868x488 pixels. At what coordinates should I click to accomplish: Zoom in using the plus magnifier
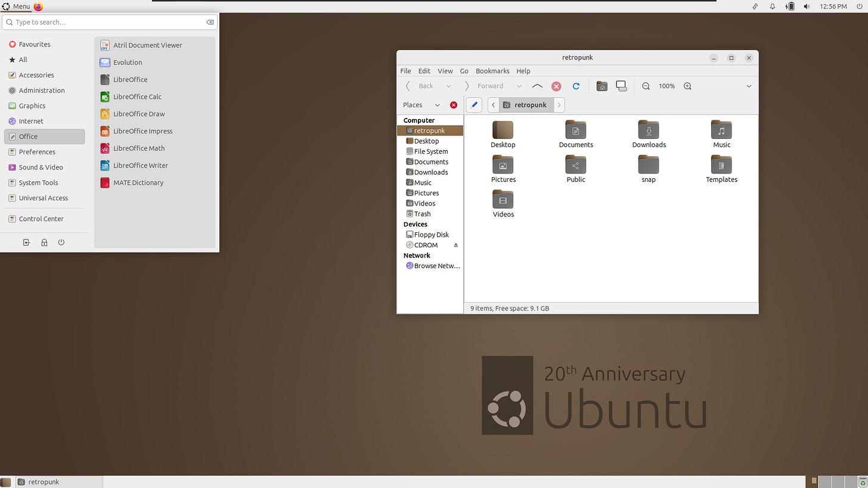click(x=687, y=86)
